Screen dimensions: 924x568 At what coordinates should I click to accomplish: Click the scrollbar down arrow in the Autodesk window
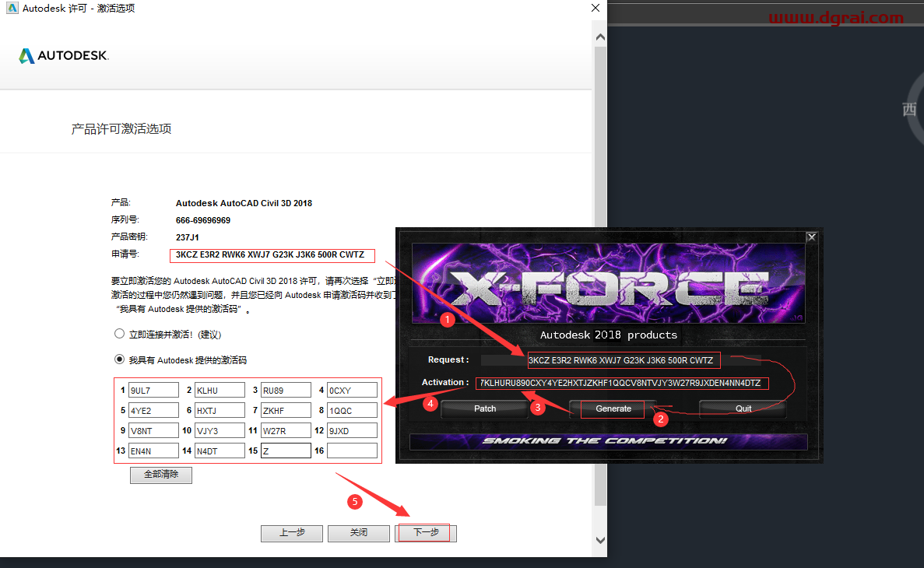click(600, 540)
